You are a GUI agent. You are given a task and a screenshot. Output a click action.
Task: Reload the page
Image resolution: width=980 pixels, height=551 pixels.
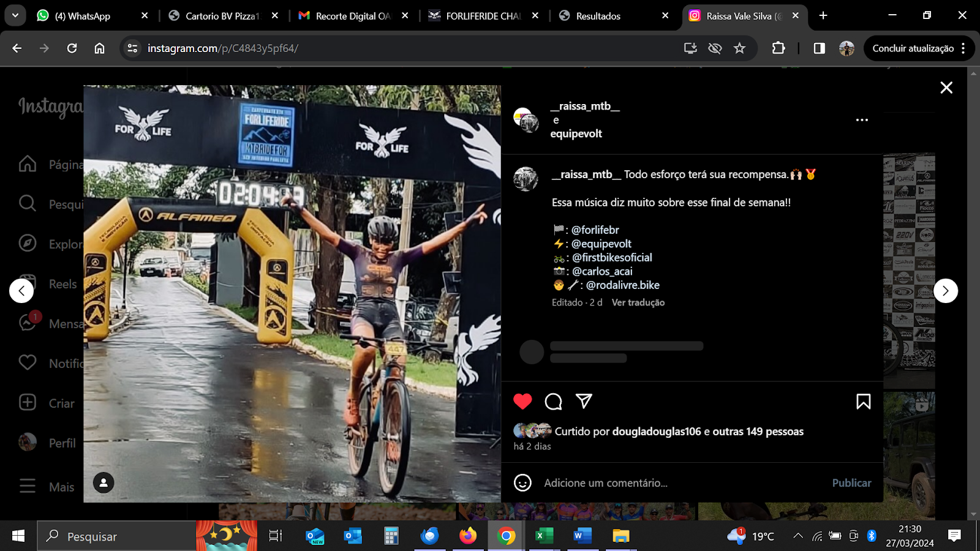72,48
